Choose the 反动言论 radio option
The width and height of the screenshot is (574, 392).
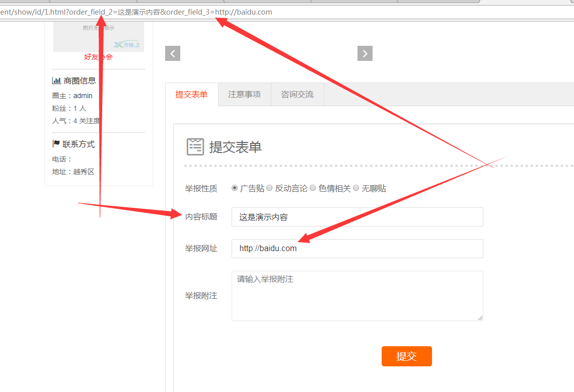point(269,188)
